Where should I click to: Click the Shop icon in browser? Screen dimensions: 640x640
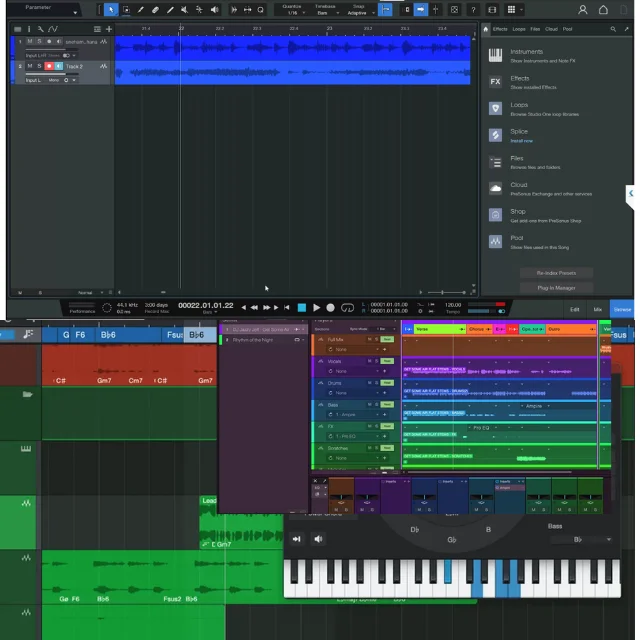(x=495, y=215)
